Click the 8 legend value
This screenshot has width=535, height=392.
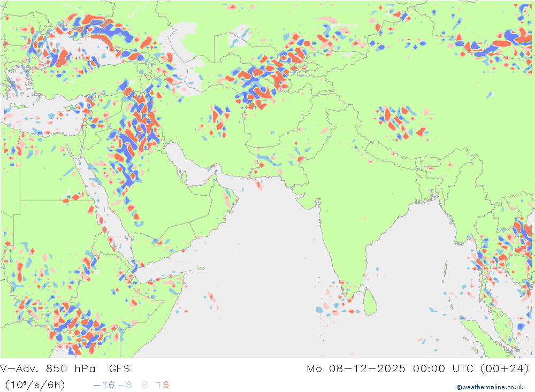(144, 385)
